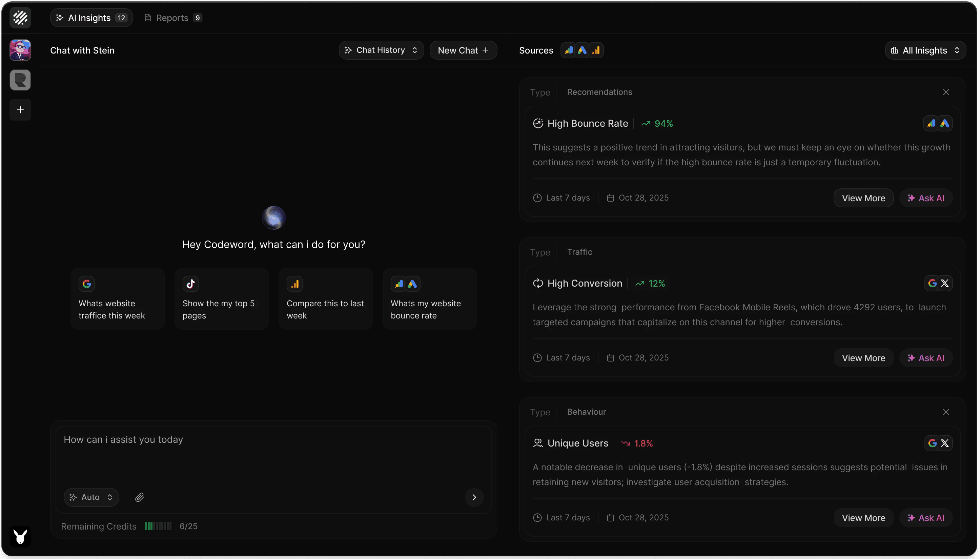Open the deer logo icon at bottom left
Image resolution: width=980 pixels, height=559 pixels.
click(20, 536)
